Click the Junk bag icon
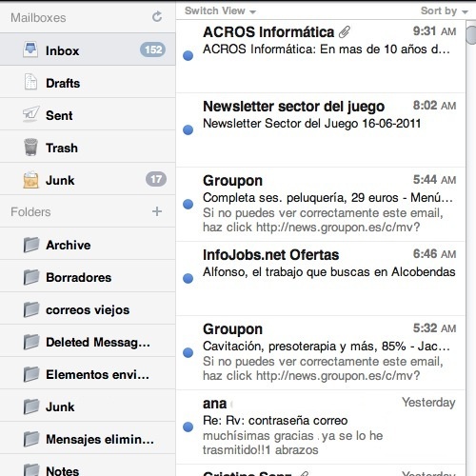This screenshot has width=476, height=476. coord(30,180)
